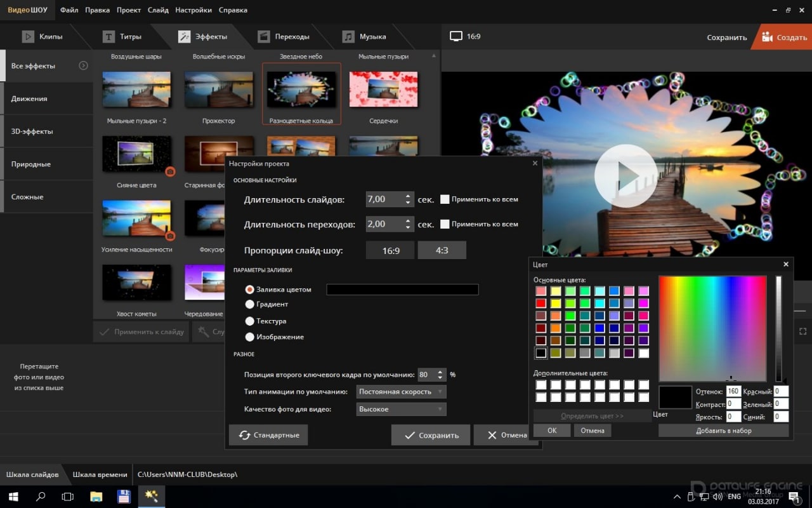The width and height of the screenshot is (812, 508).
Task: Click the Переходы tab icon
Action: click(264, 37)
